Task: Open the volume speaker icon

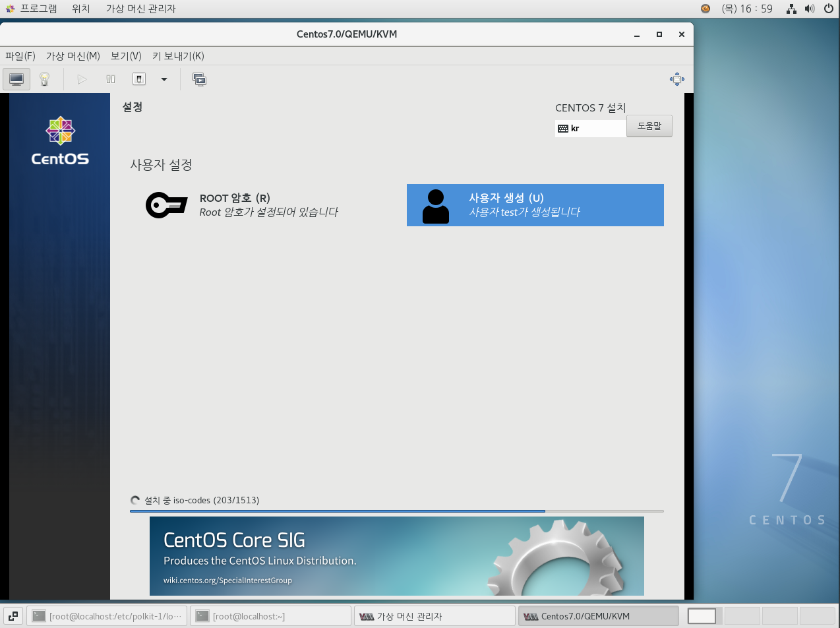Action: coord(810,9)
